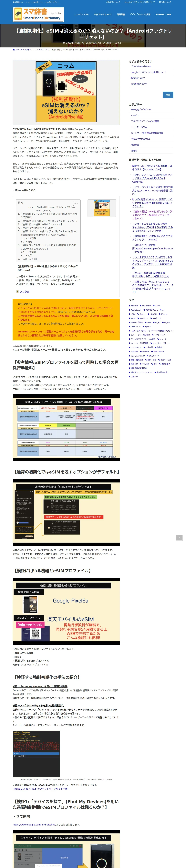Open the 用語辞書 category in the sidebar
The height and width of the screenshot is (868, 186).
pyautogui.click(x=135, y=145)
